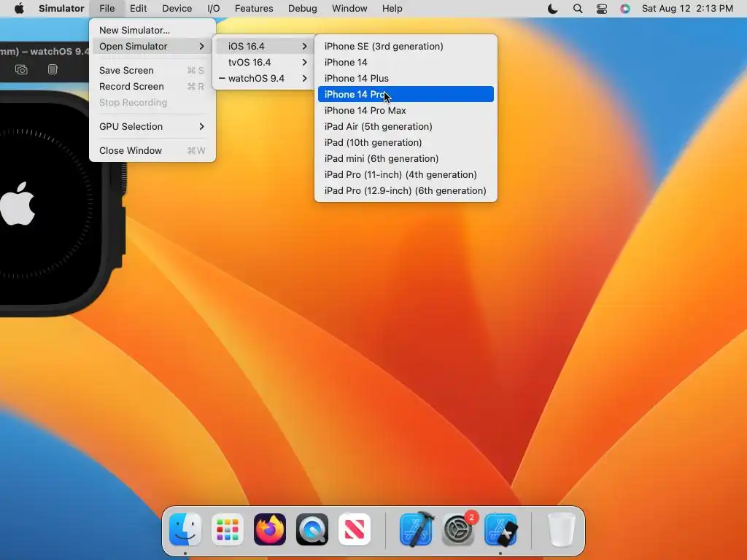Open Finder from the Dock
747x560 pixels.
click(185, 529)
